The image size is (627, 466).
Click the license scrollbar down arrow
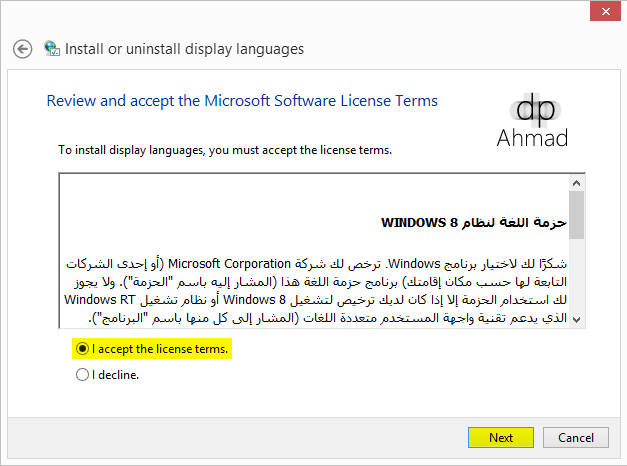576,318
